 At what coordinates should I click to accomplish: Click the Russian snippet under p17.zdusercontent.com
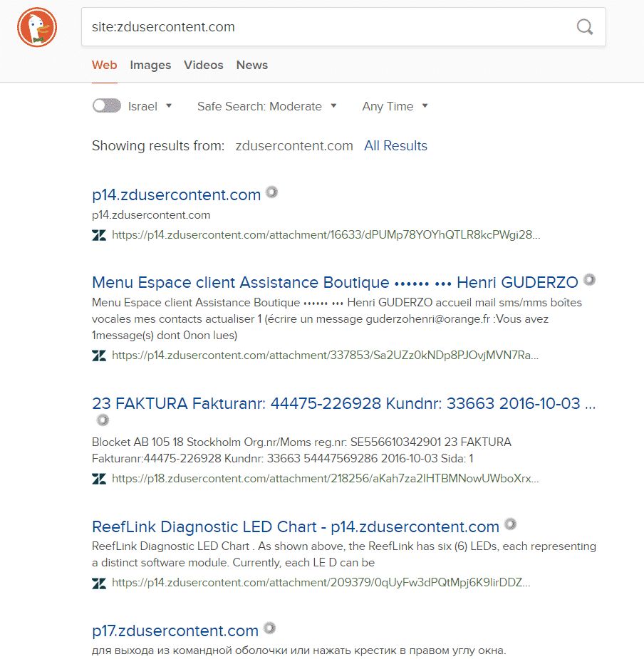(299, 650)
